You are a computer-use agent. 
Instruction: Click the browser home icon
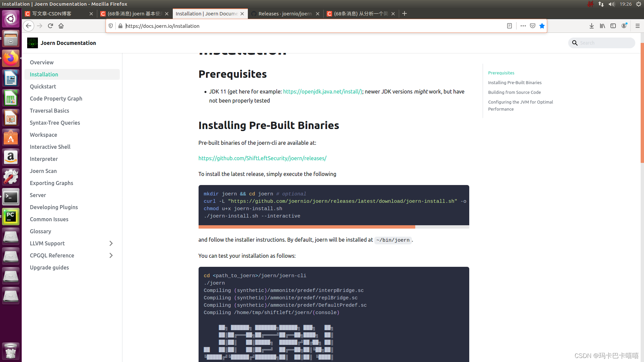pos(61,26)
